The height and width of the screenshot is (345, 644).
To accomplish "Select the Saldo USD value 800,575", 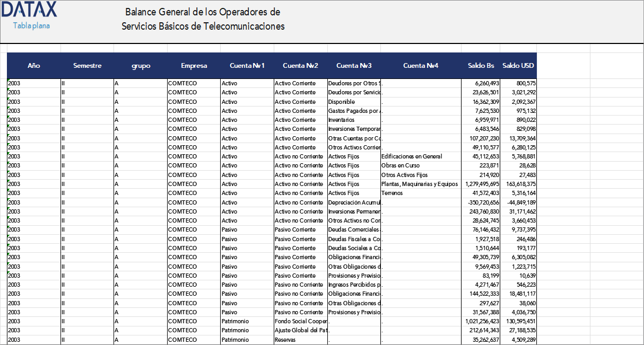I will tap(518, 83).
